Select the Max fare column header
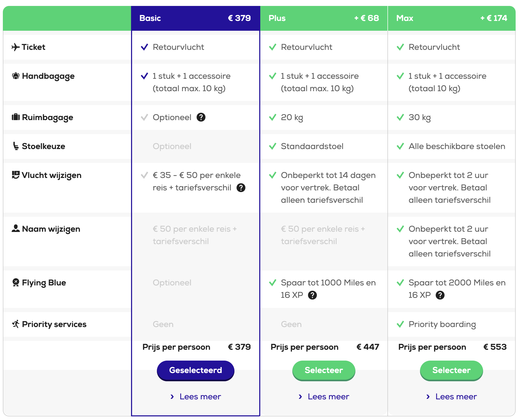This screenshot has height=420, width=519. click(x=452, y=18)
